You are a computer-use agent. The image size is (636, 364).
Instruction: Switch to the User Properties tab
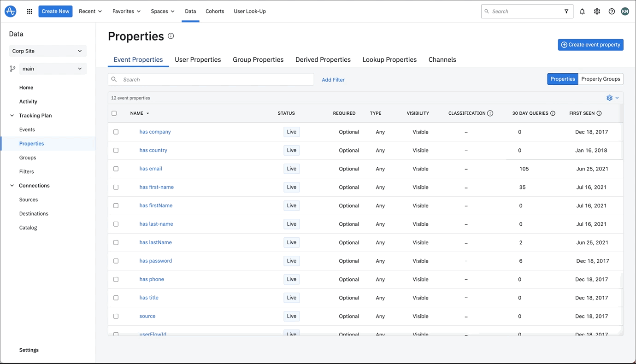(198, 59)
